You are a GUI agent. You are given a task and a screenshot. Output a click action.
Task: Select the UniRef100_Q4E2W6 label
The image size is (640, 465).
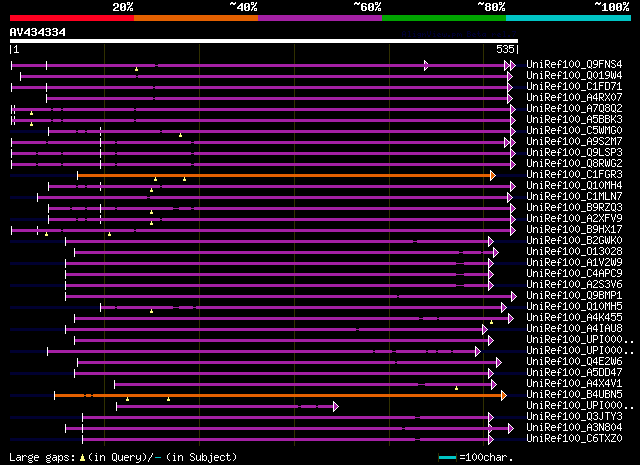pyautogui.click(x=574, y=362)
